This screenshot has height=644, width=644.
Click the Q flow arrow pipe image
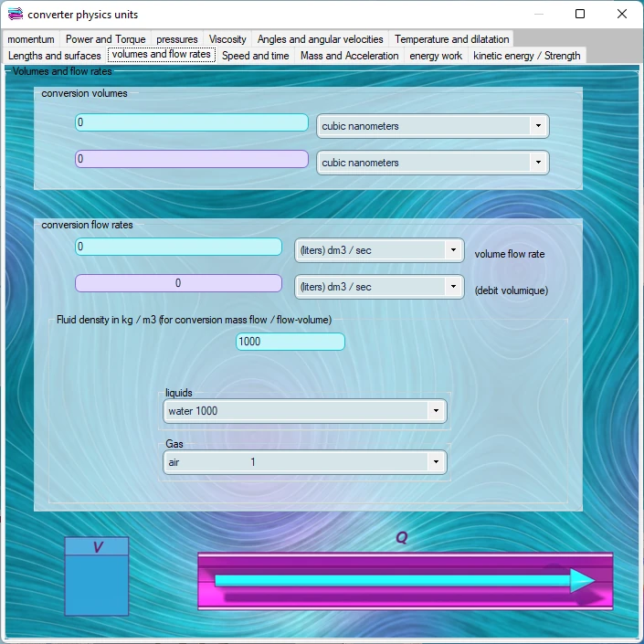(x=406, y=581)
